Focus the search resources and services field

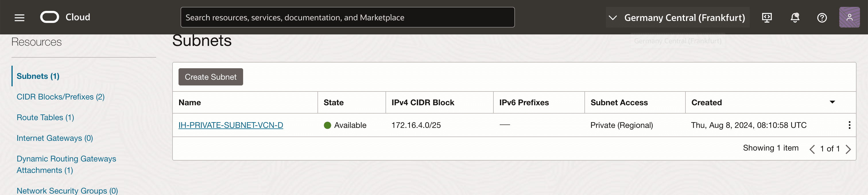click(x=347, y=17)
